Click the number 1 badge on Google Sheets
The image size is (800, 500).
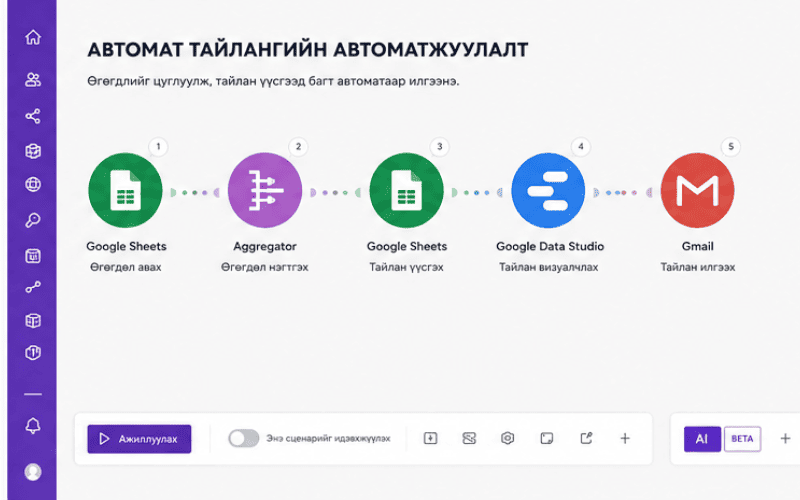[x=158, y=147]
